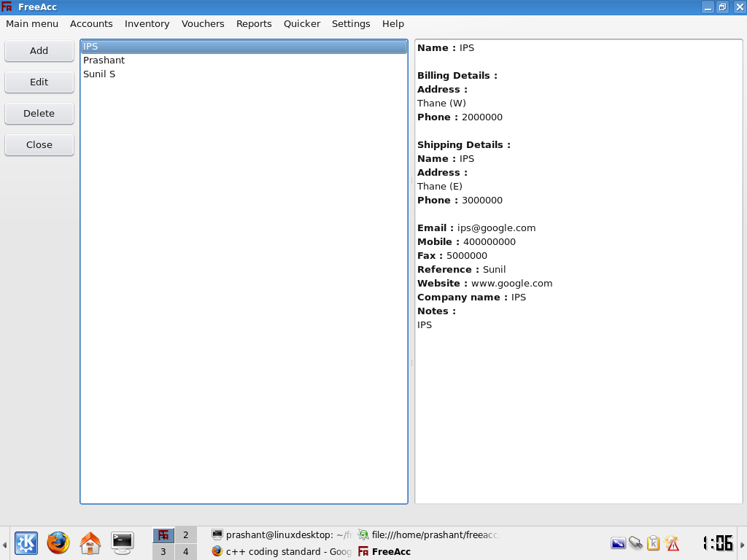
Task: Click the Add button
Action: (39, 50)
